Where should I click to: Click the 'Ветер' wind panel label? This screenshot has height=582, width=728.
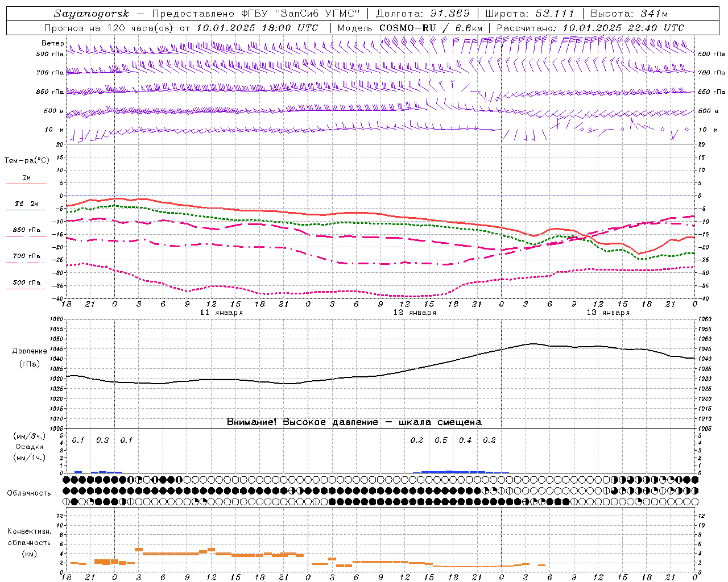coord(52,43)
